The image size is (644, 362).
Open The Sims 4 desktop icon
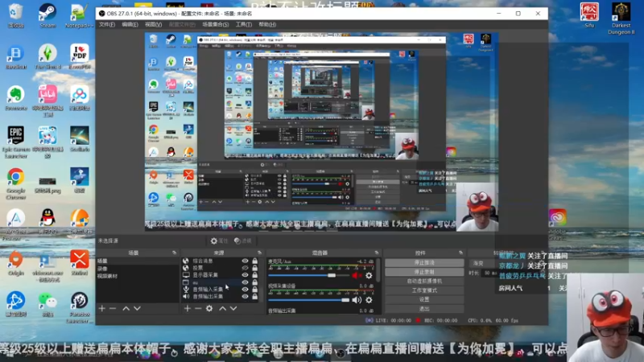tap(47, 57)
